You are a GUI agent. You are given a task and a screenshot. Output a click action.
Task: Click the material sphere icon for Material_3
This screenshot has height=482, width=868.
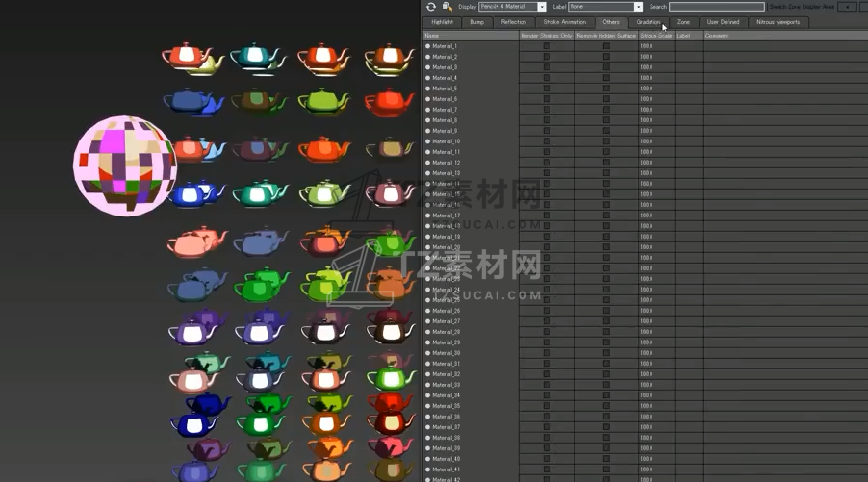pyautogui.click(x=428, y=67)
